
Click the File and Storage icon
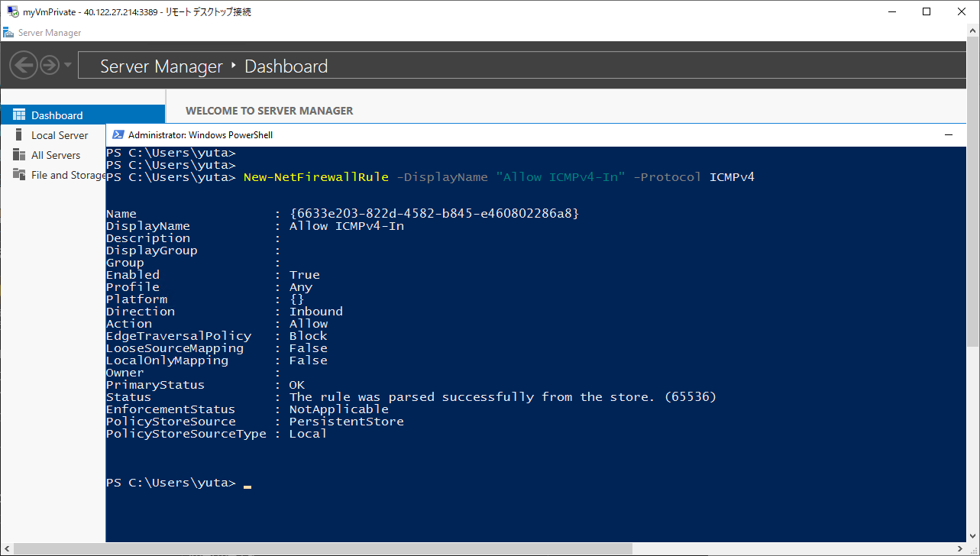coord(19,175)
